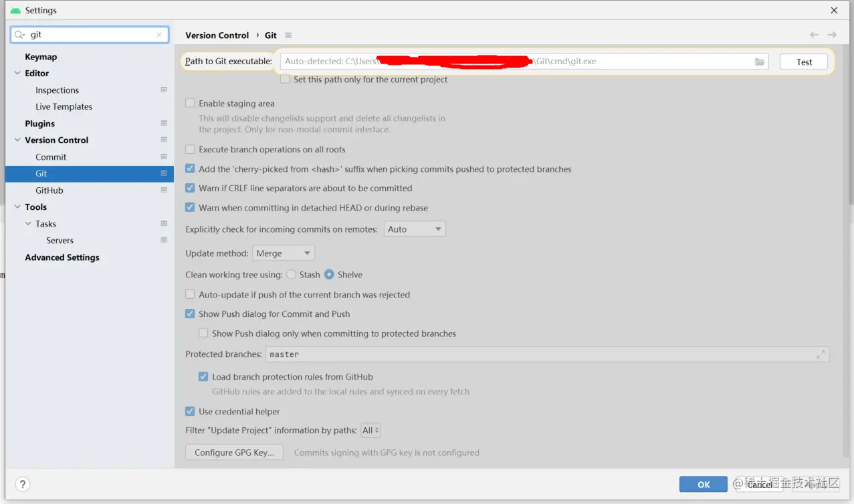Screen dimensions: 854x504
Task: Click project icon beside Plugins row
Action: tap(164, 123)
